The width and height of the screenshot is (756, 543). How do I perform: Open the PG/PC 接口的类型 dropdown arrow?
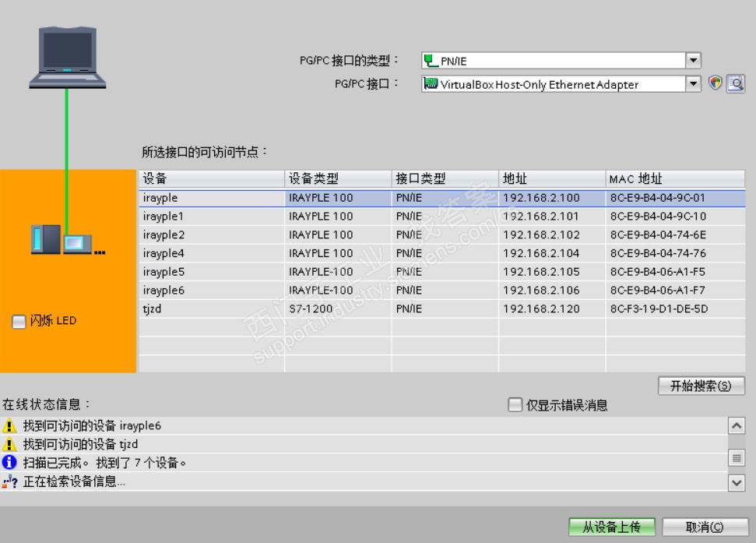click(x=693, y=61)
